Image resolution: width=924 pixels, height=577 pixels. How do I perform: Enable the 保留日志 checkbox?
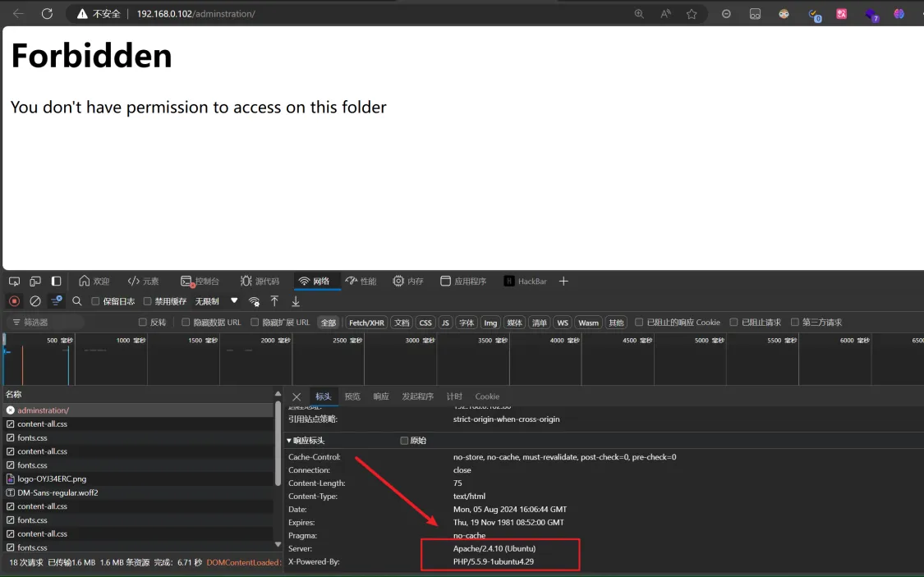point(95,301)
